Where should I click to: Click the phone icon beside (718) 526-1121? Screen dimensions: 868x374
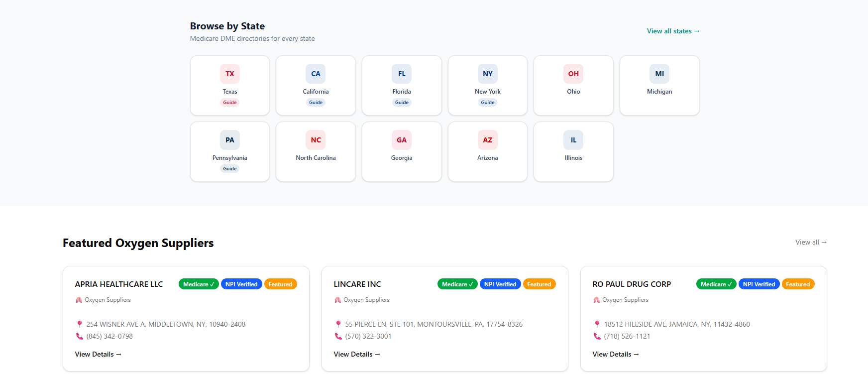pyautogui.click(x=597, y=336)
